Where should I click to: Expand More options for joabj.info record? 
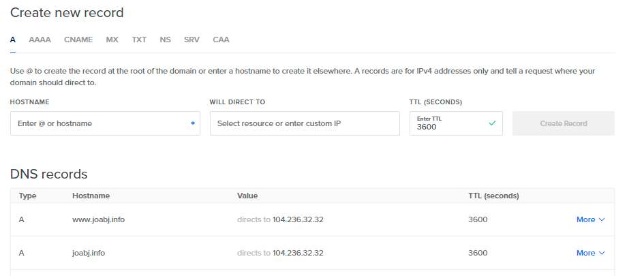[591, 253]
